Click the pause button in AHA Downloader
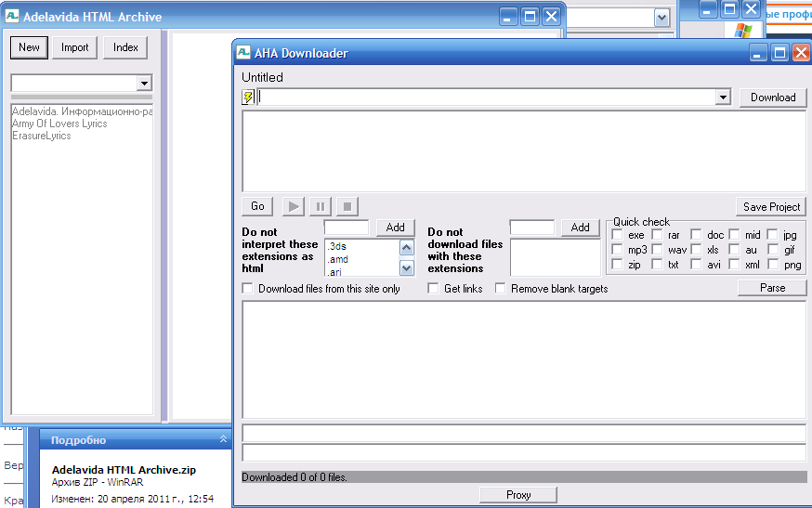812x508 pixels. coord(321,206)
